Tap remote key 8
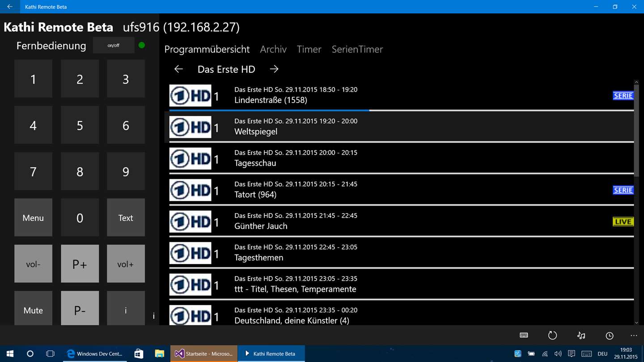 point(80,171)
